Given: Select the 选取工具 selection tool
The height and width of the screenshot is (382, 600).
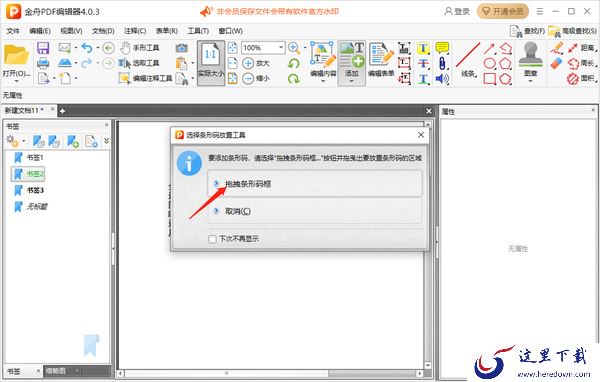Looking at the screenshot, I should point(139,63).
